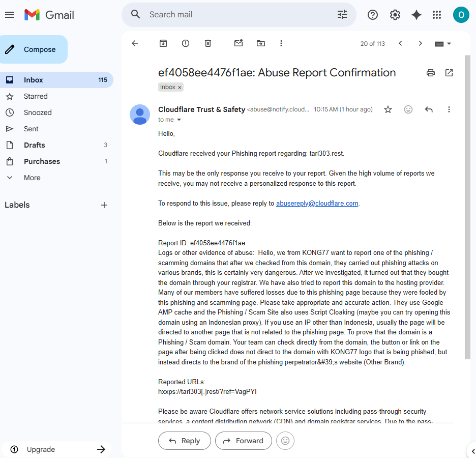476x458 pixels.
Task: Open abusereply@cloudflare.com link
Action: click(x=317, y=204)
